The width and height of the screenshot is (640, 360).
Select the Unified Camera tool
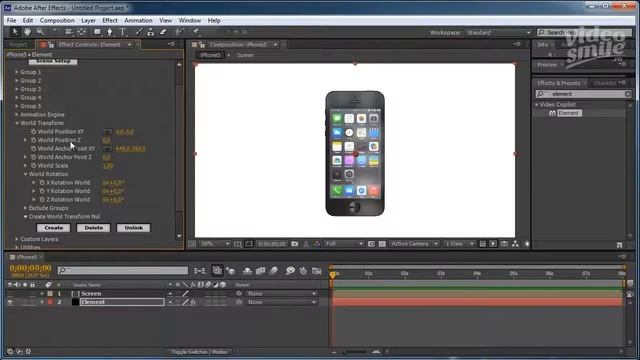point(69,32)
